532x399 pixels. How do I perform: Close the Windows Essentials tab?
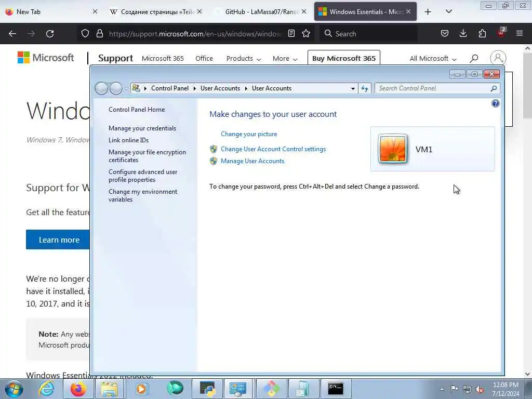click(x=408, y=11)
